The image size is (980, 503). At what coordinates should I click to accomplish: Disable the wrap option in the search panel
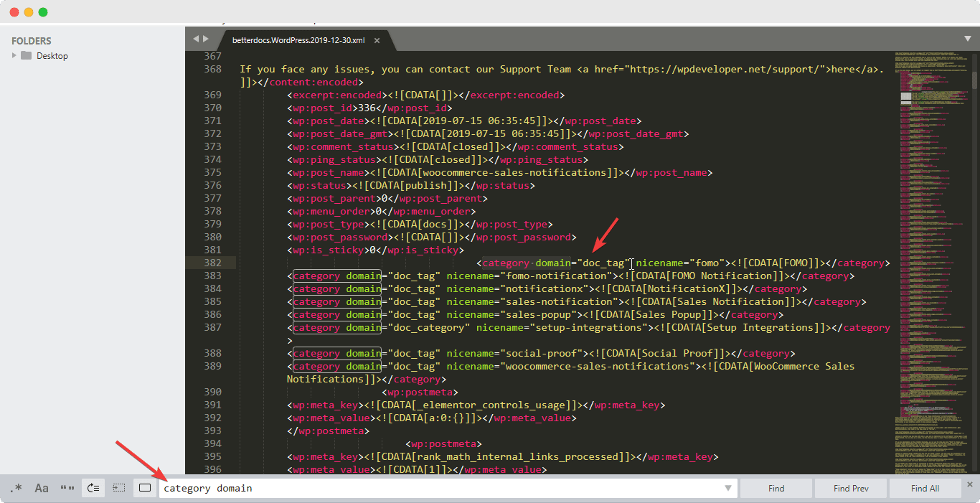pyautogui.click(x=92, y=487)
